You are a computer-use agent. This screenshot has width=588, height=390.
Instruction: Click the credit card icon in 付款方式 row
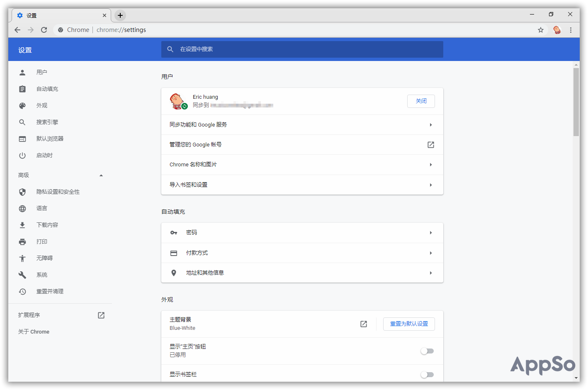[174, 253]
